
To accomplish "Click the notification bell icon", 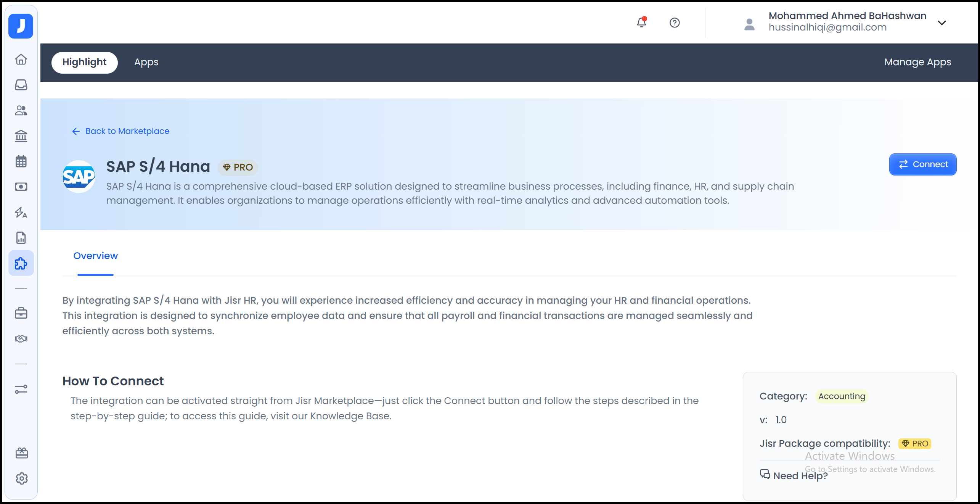I will click(641, 23).
